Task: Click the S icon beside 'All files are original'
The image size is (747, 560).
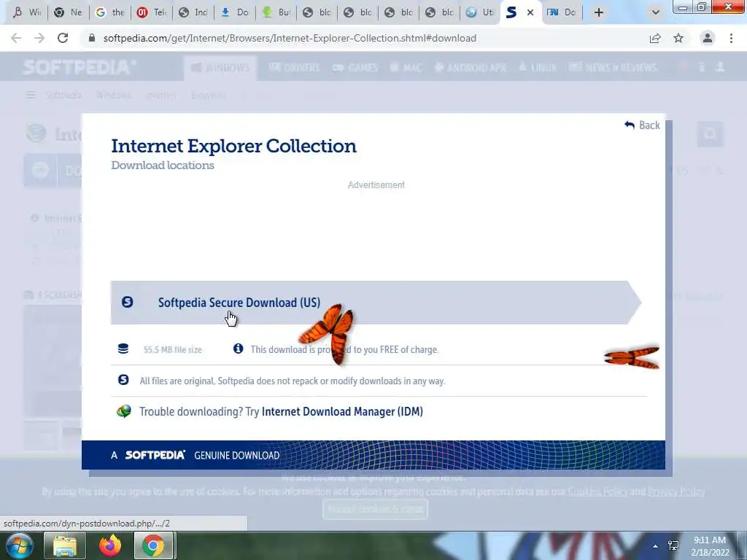Action: click(123, 380)
